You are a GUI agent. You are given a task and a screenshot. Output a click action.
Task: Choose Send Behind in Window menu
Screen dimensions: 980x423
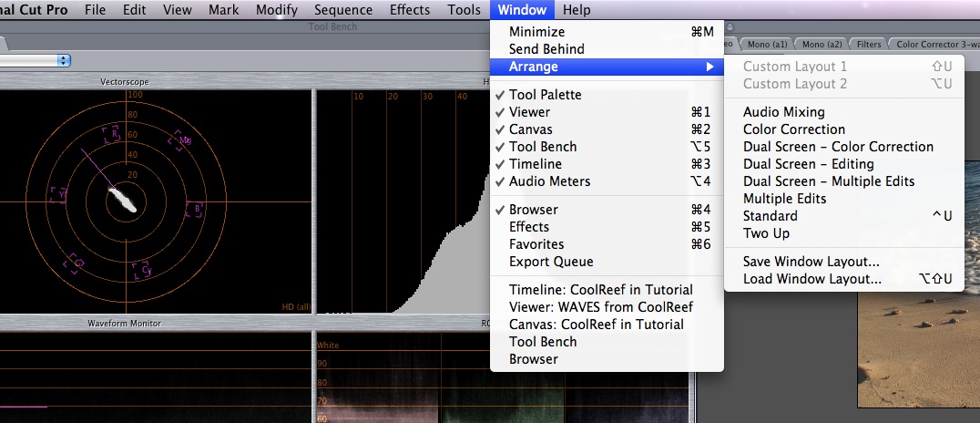(607, 49)
